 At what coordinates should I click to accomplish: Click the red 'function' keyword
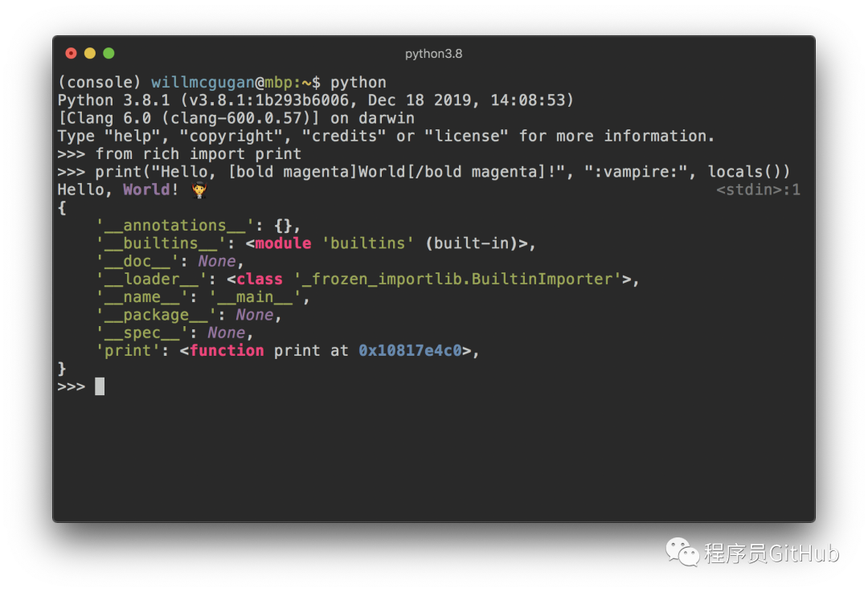(227, 351)
